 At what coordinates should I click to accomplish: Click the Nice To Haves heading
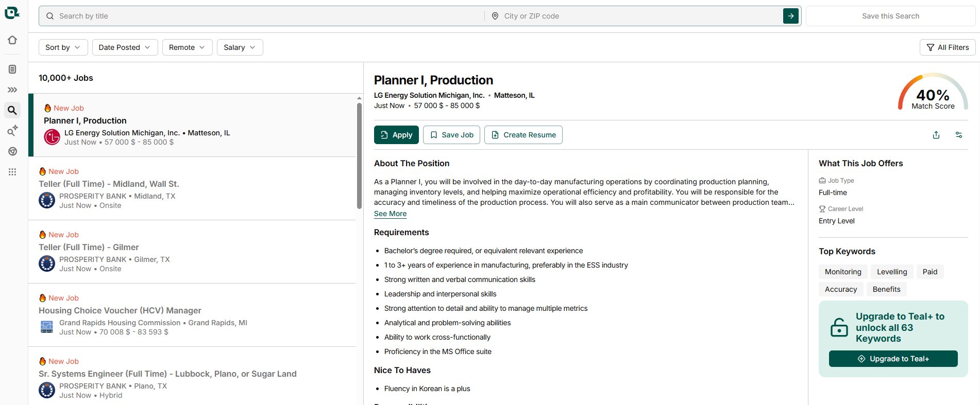pos(402,371)
